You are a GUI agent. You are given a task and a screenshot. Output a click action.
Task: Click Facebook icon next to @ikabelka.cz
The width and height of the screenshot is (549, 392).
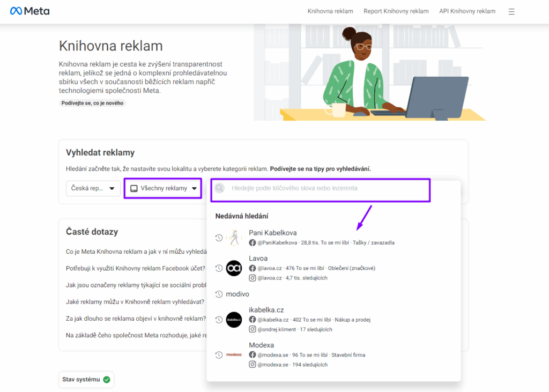point(252,320)
